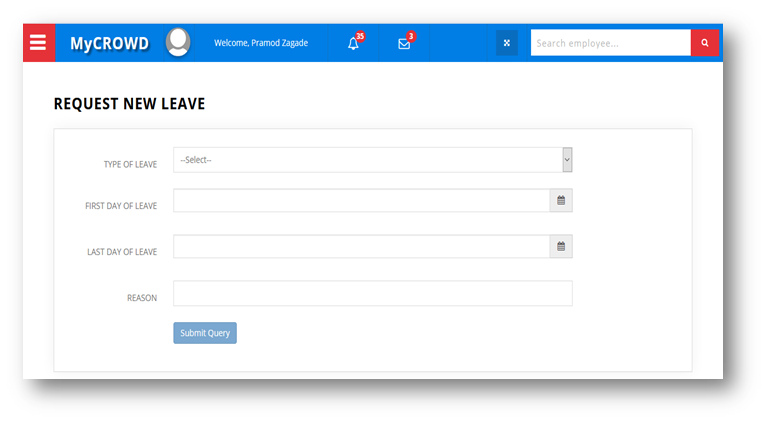Click inside the First Day of Leave field
773x422 pixels.
point(361,201)
